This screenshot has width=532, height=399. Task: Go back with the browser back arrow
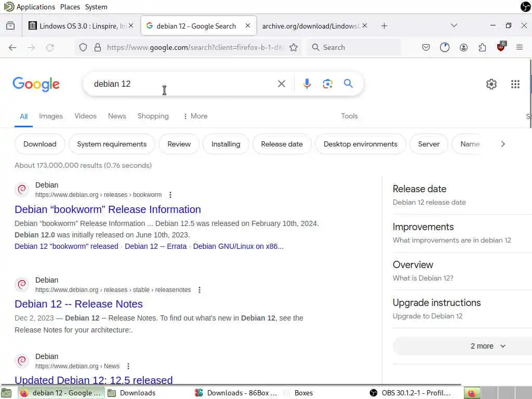(x=12, y=47)
